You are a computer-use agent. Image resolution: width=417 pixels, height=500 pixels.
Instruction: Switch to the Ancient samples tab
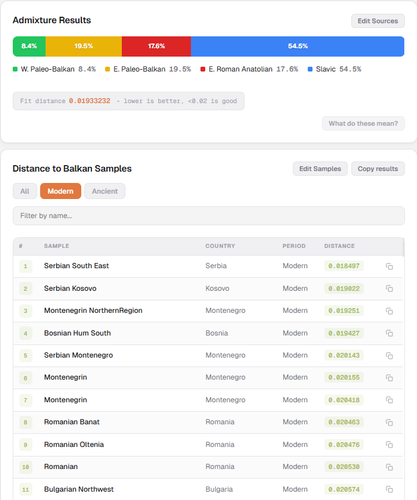coord(105,191)
